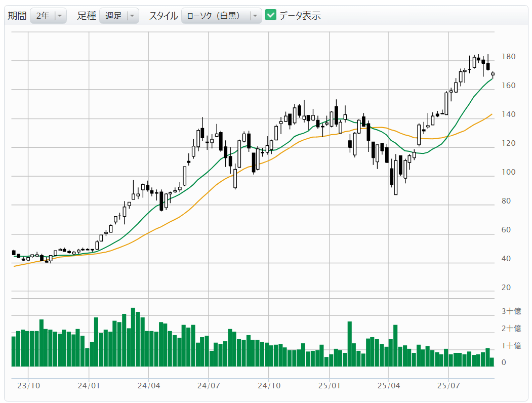Screen dimensions: 532x403
Task: Click the 期間 label
Action: click(x=17, y=16)
